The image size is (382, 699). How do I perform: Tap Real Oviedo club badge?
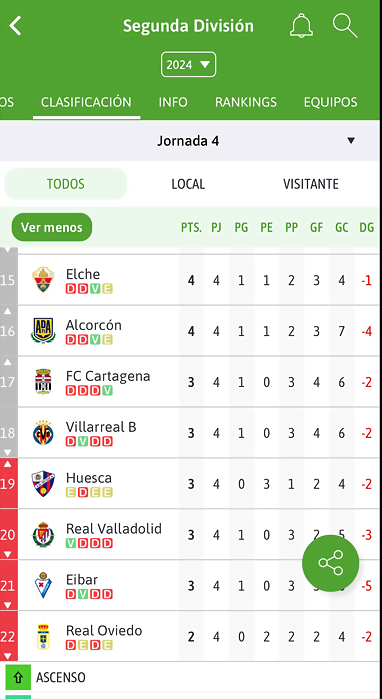coord(43,636)
